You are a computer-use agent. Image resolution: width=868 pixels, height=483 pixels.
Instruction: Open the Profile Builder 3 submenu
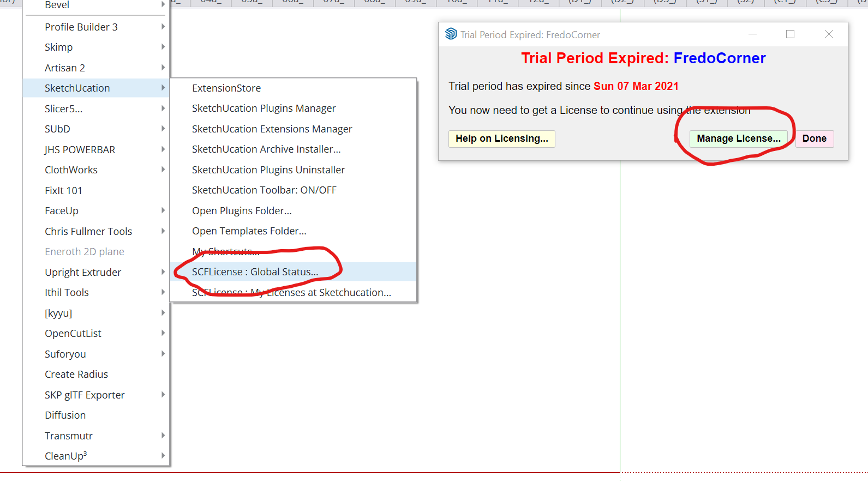96,27
